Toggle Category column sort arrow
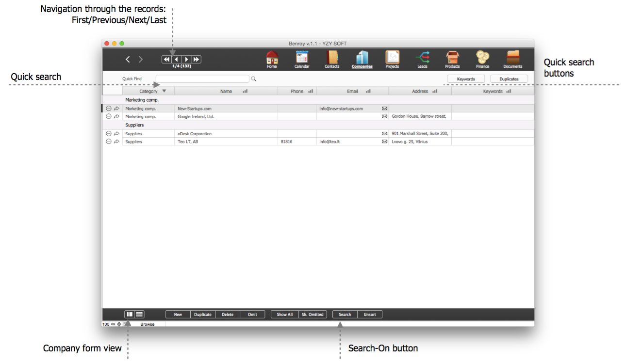Screen dimensions: 626x364 tap(164, 91)
